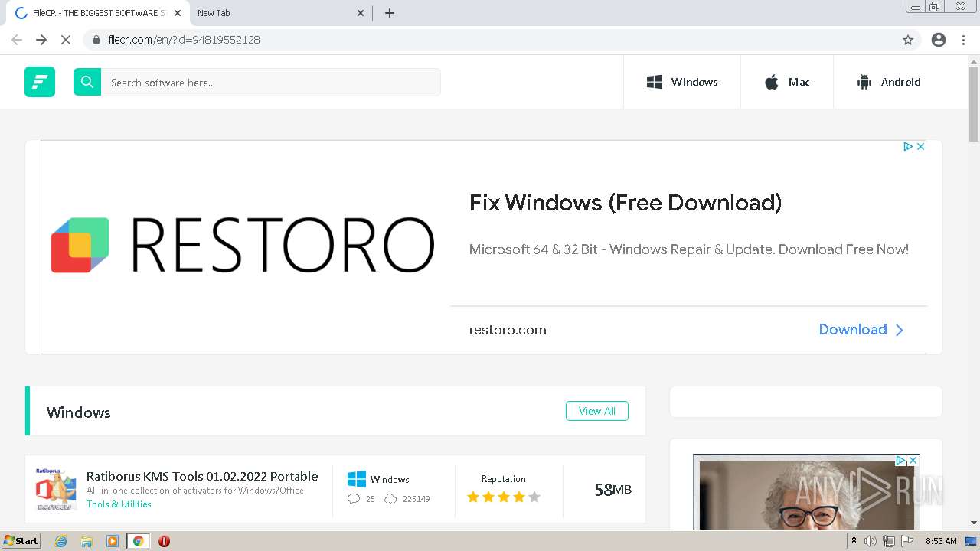
Task: Click the scrollbar down arrow
Action: pyautogui.click(x=974, y=523)
